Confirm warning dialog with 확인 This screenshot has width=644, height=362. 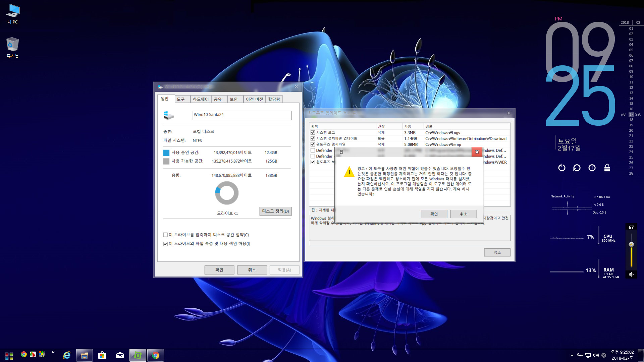434,214
